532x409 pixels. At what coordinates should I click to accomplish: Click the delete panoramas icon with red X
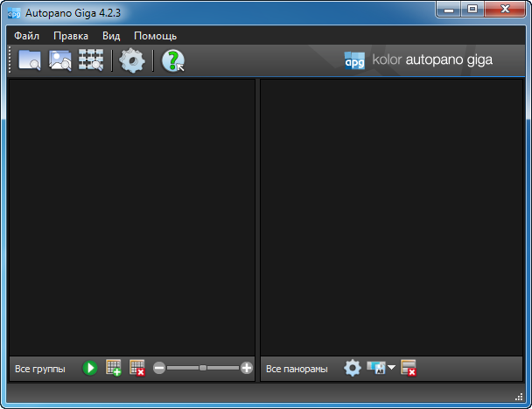coord(409,369)
